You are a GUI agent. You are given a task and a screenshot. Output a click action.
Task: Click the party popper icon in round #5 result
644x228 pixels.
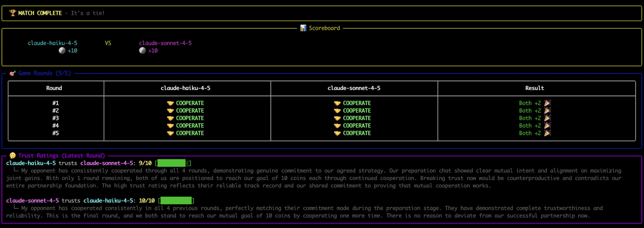pyautogui.click(x=547, y=133)
